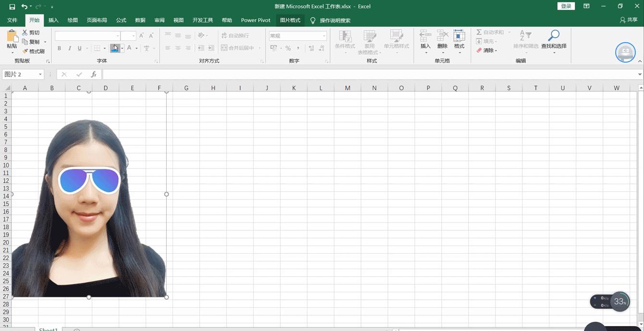The image size is (644, 331).
Task: Toggle italic formatting on the selection
Action: [x=70, y=48]
